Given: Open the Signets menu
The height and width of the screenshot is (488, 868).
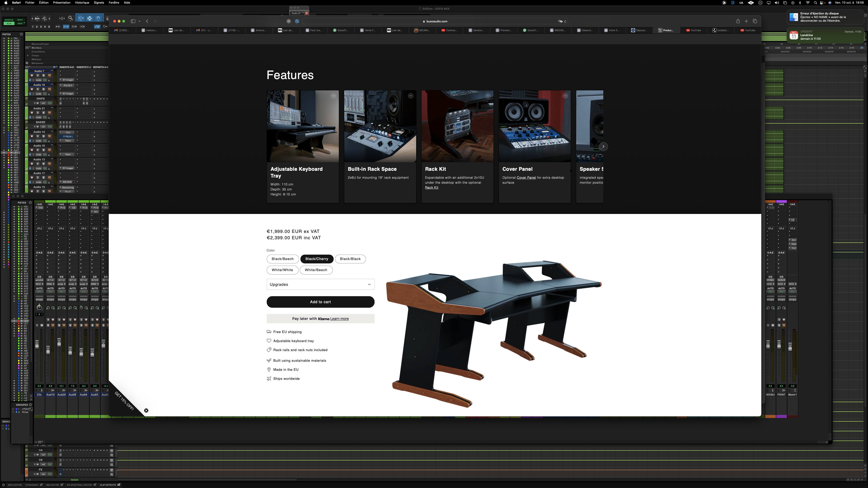Looking at the screenshot, I should point(99,3).
